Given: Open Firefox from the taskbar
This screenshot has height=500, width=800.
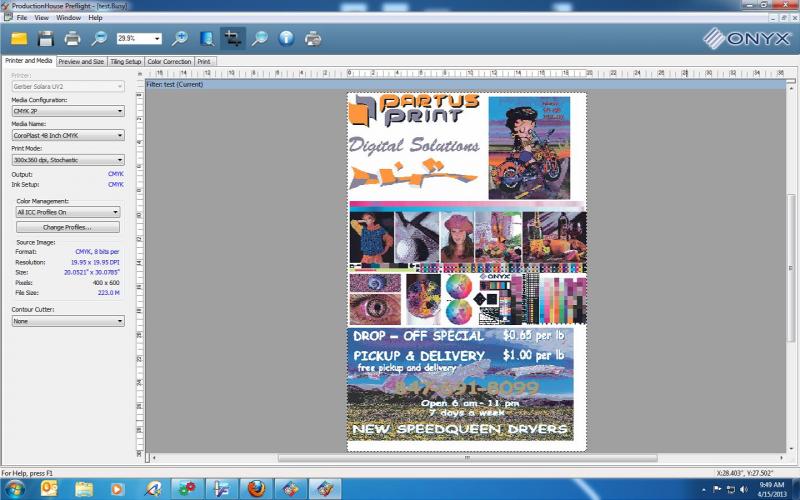Looking at the screenshot, I should 257,489.
